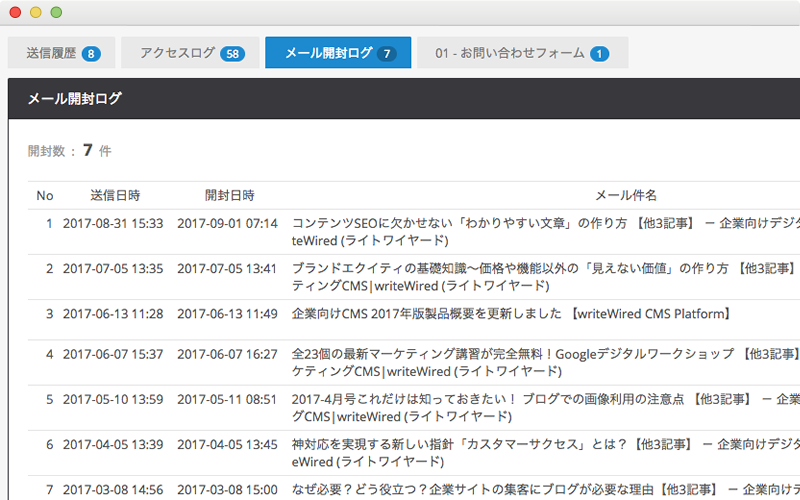Select sent date 2017-08-31 15:33
This screenshot has width=800, height=500.
(x=113, y=223)
